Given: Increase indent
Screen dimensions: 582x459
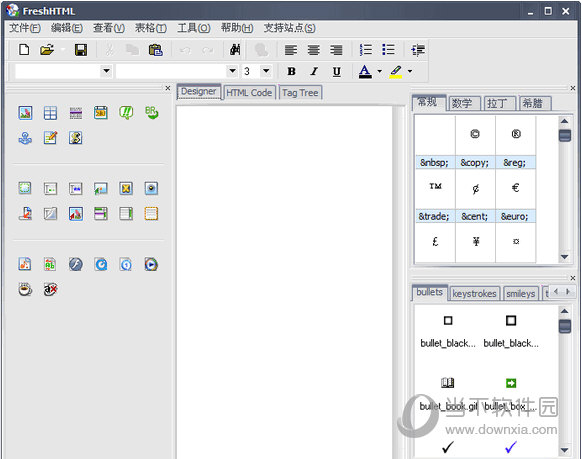Looking at the screenshot, I should [x=418, y=50].
